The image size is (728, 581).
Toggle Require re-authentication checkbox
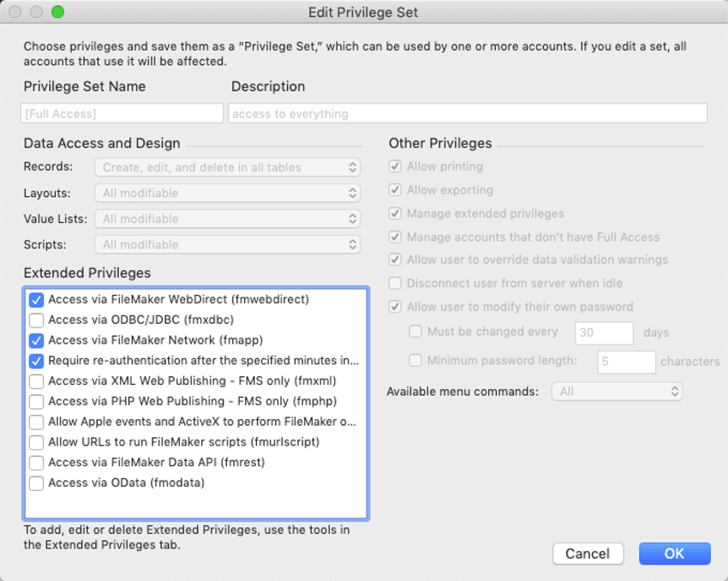pos(36,362)
